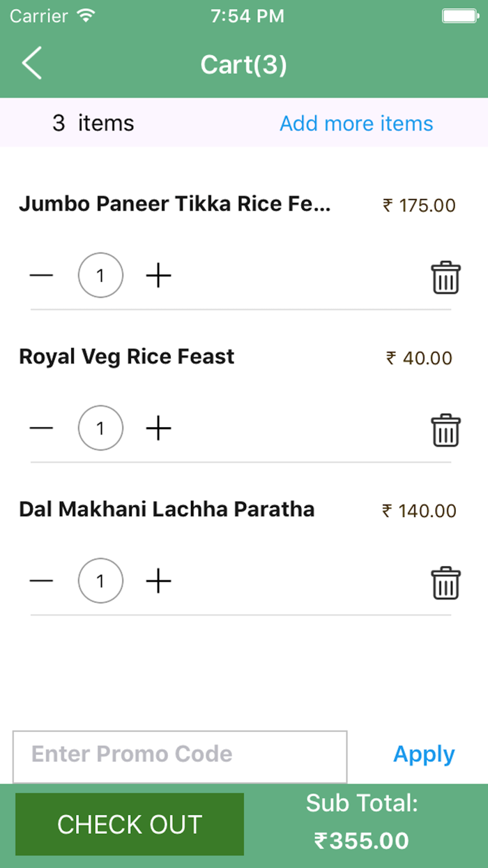488x868 pixels.
Task: Reduce Royal Veg Rice Feast quantity
Action: click(41, 428)
